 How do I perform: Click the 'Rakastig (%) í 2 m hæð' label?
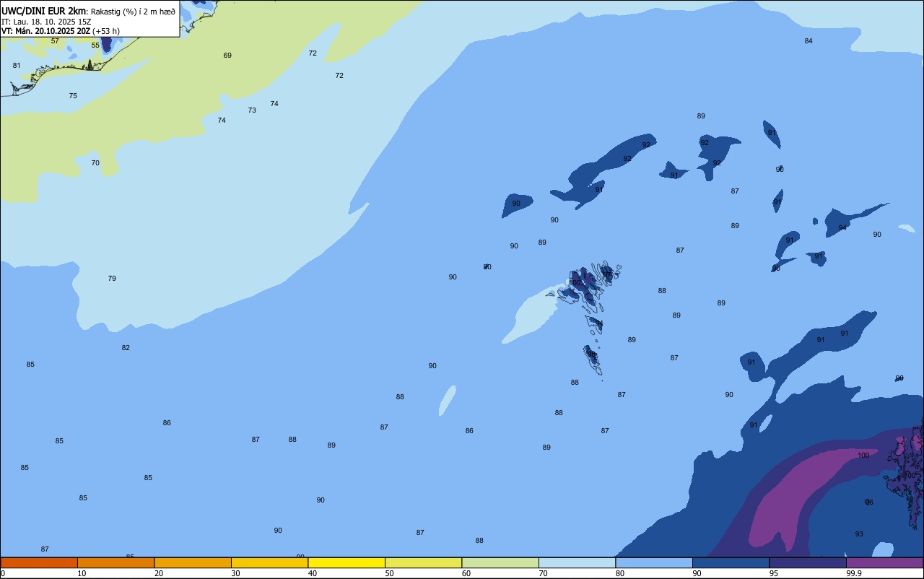133,11
